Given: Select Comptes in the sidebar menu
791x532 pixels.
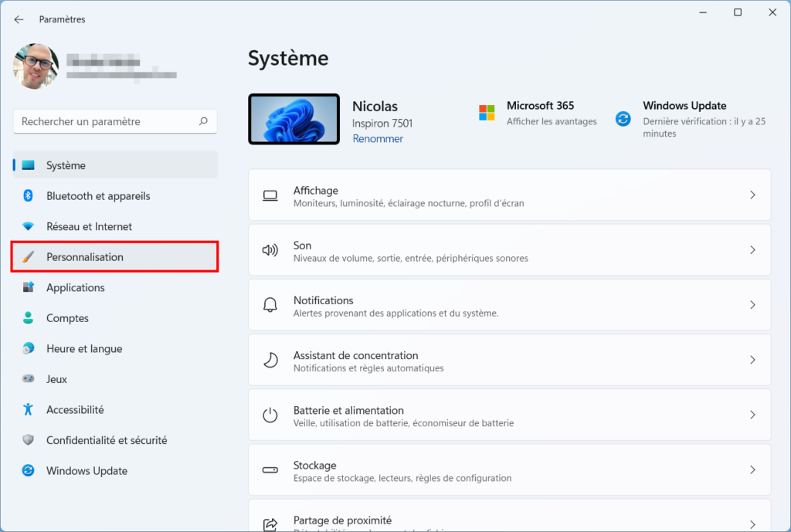Looking at the screenshot, I should coord(67,318).
